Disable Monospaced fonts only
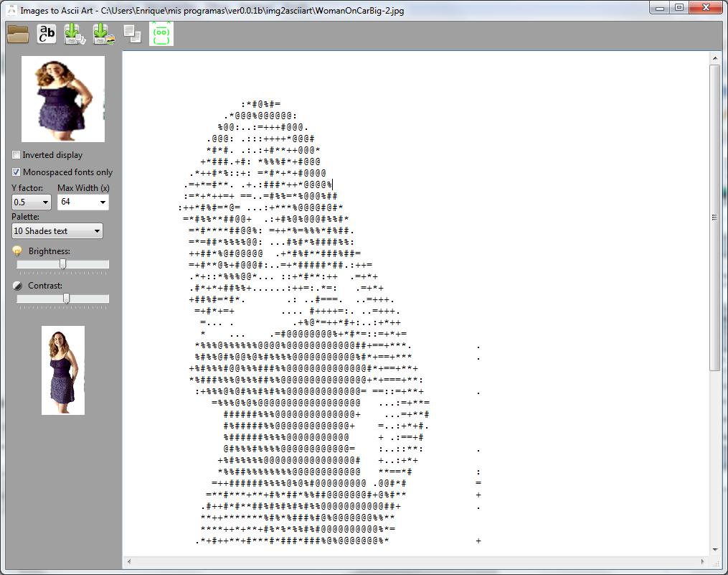Viewport: 728px width, 575px height. pyautogui.click(x=15, y=172)
